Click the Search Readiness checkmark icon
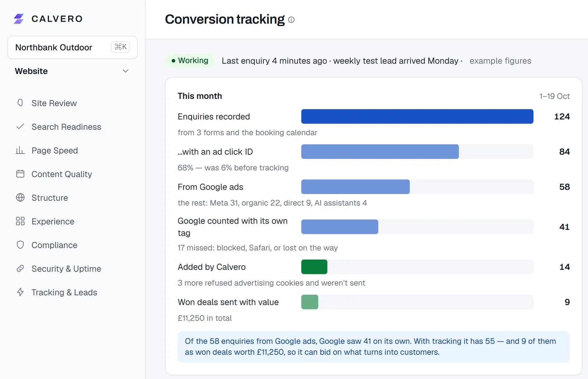Viewport: 588px width, 379px height. (20, 126)
